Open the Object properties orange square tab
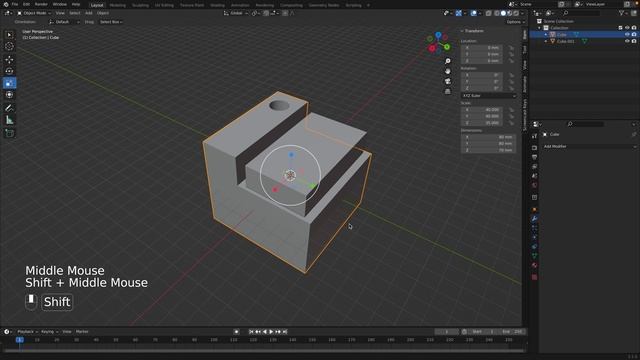Screen dimensions: 640x360 tap(534, 209)
